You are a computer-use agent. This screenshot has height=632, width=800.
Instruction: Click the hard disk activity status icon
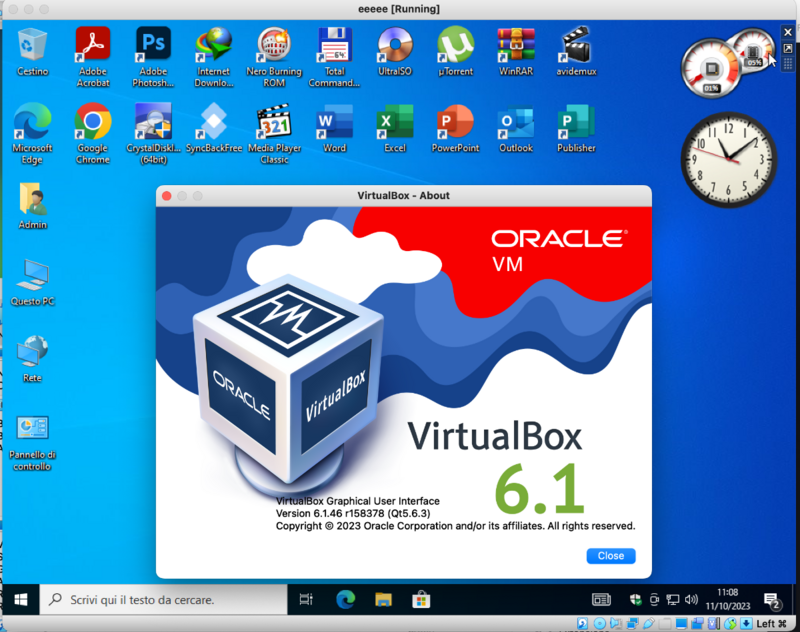(x=583, y=623)
